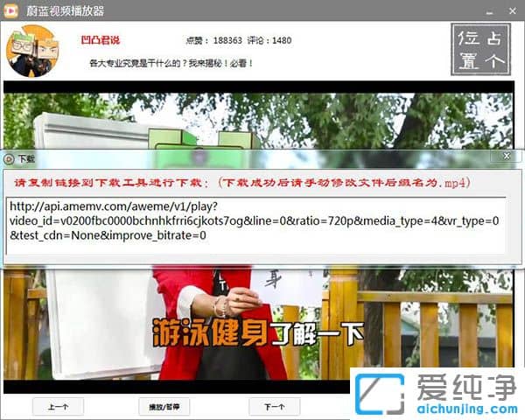Click the 下载 dialog title icon
Viewport: 525px width, 420px height.
9,158
